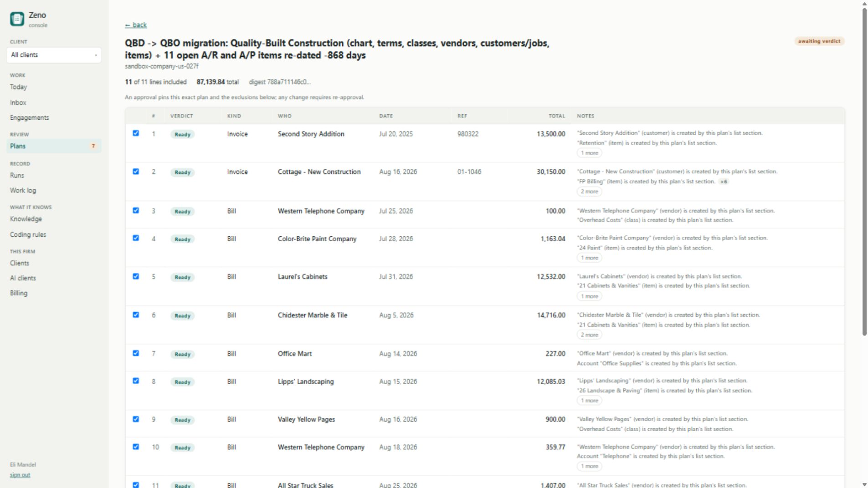
Task: Uncheck the Cottage - New Construction invoice line
Action: [136, 172]
